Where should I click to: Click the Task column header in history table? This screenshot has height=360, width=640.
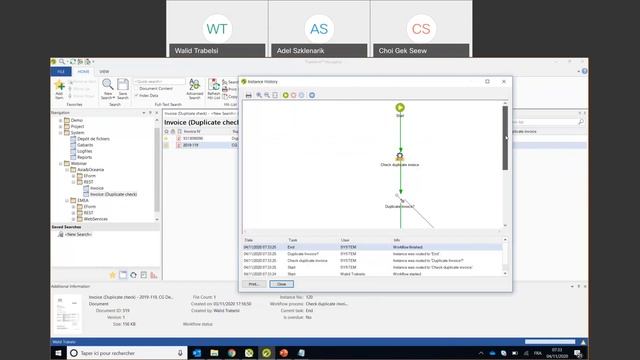(x=293, y=240)
